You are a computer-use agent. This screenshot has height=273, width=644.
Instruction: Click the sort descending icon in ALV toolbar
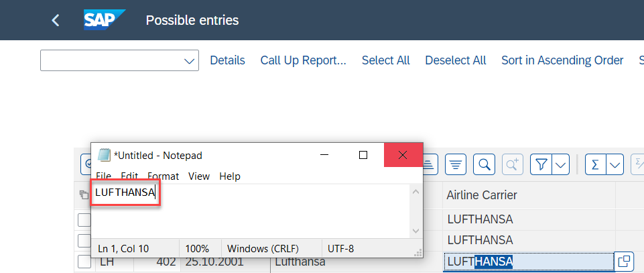tap(455, 165)
